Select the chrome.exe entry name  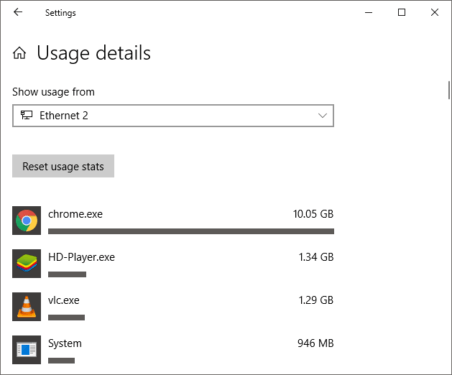(75, 214)
